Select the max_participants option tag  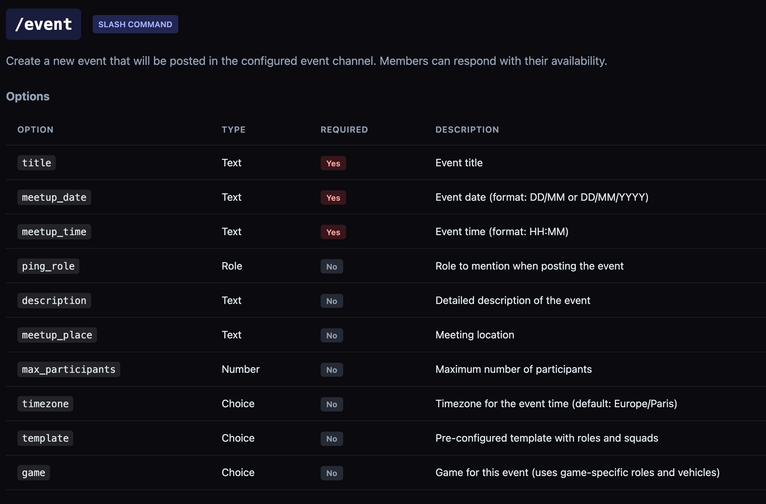(x=69, y=370)
